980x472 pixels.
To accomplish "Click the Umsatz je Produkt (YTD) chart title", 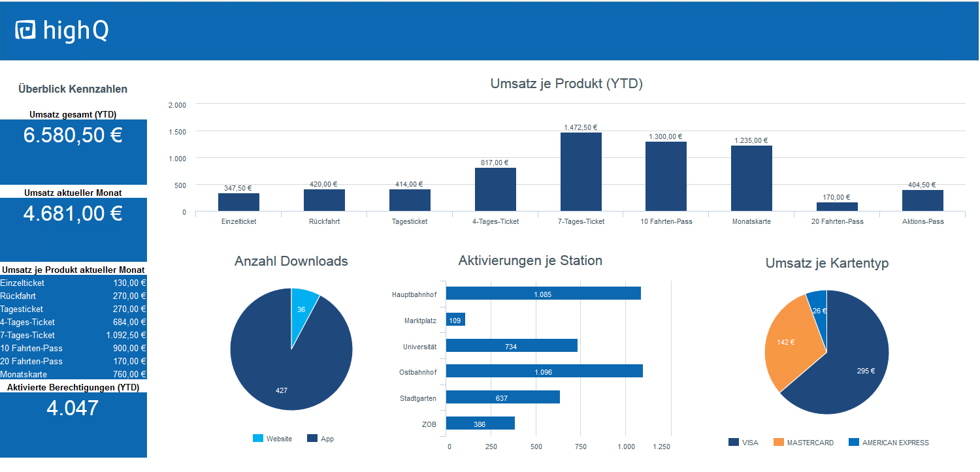I will 567,84.
